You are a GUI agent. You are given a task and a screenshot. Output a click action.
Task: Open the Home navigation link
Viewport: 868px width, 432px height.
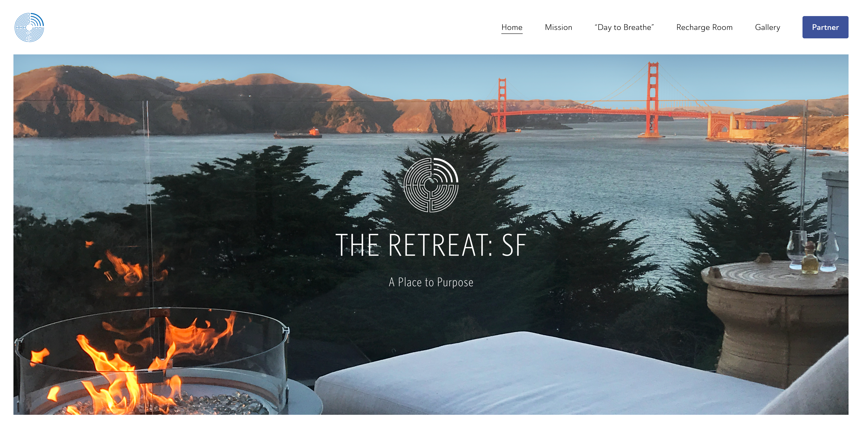(512, 27)
